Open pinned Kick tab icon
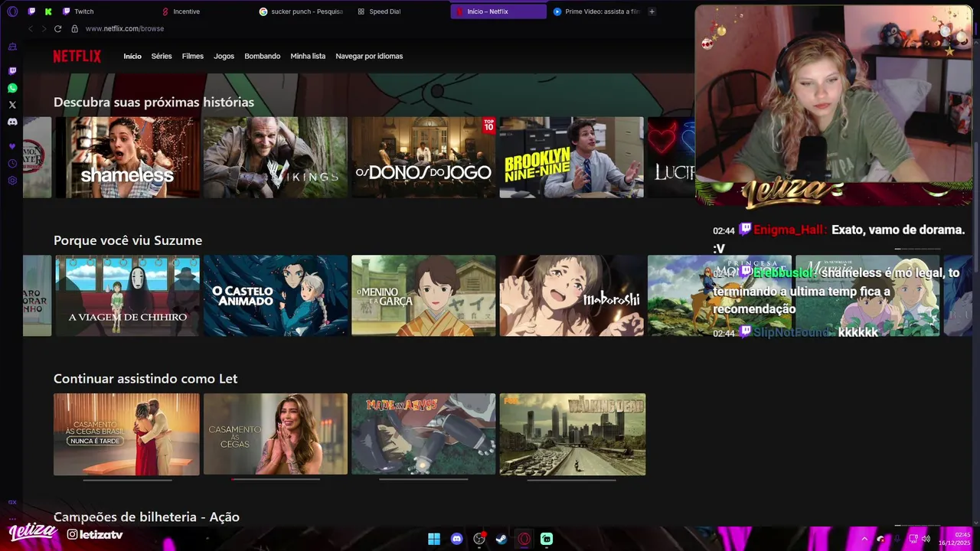Image resolution: width=980 pixels, height=551 pixels. (x=48, y=11)
